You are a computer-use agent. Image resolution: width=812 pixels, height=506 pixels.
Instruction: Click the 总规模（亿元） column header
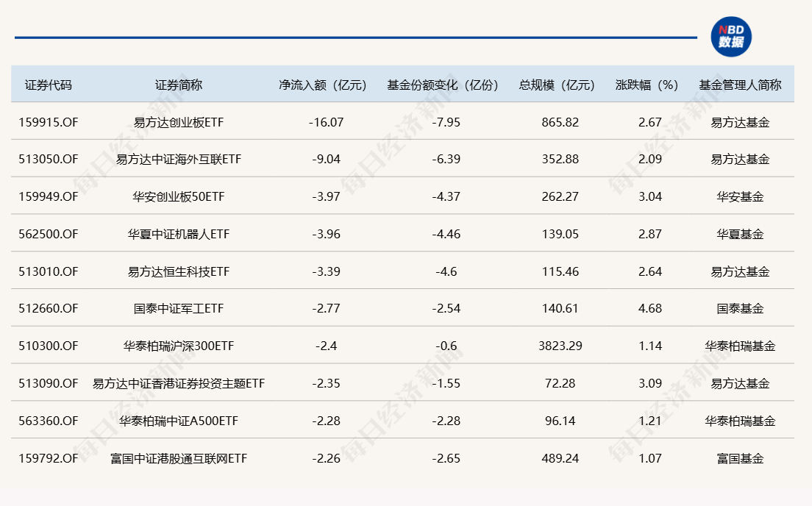coord(557,85)
